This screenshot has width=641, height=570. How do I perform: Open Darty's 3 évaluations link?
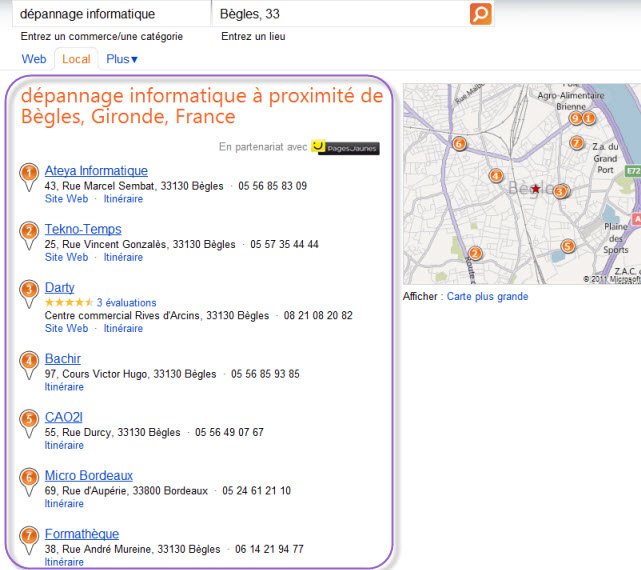point(127,303)
